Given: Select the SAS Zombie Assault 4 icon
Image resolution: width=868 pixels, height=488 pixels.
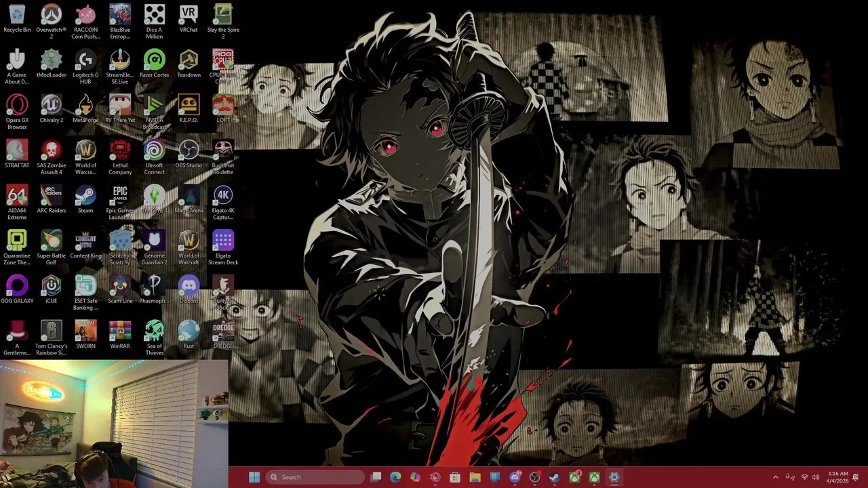Looking at the screenshot, I should 51,157.
